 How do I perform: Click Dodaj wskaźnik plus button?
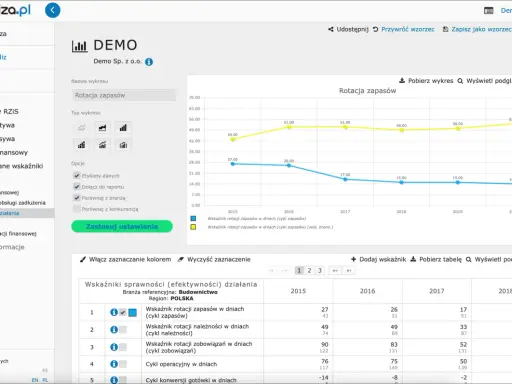pos(378,259)
